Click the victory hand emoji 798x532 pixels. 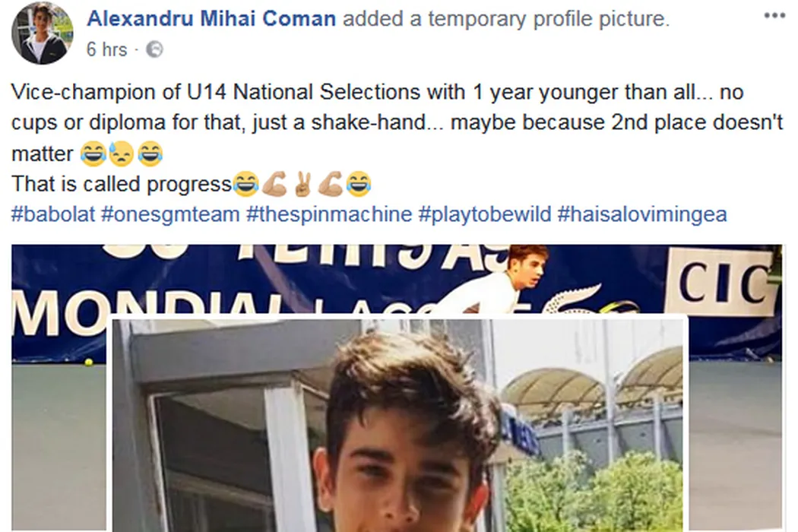pos(302,185)
